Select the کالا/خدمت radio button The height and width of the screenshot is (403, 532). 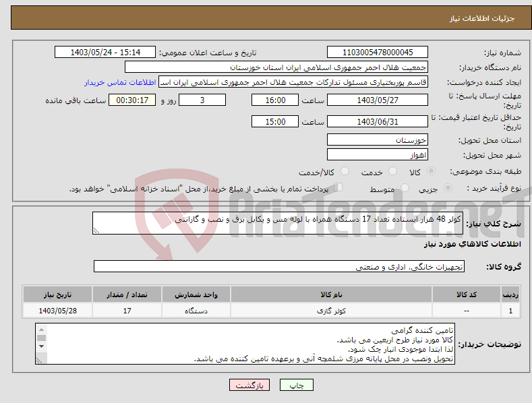(345, 171)
